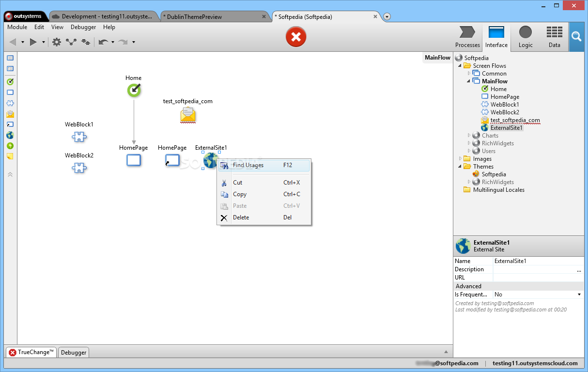
Task: Select the WebBlock2 puzzle icon on canvas
Action: [79, 168]
